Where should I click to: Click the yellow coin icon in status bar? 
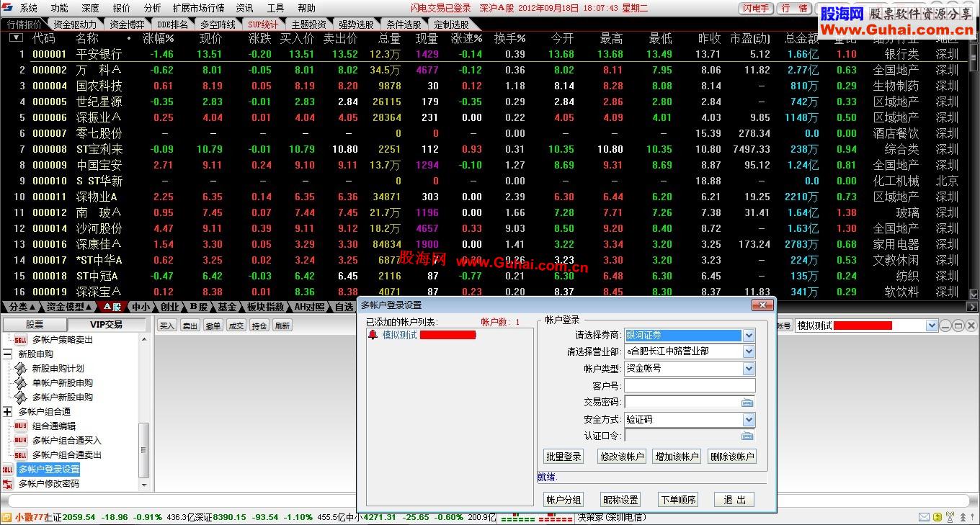click(937, 517)
